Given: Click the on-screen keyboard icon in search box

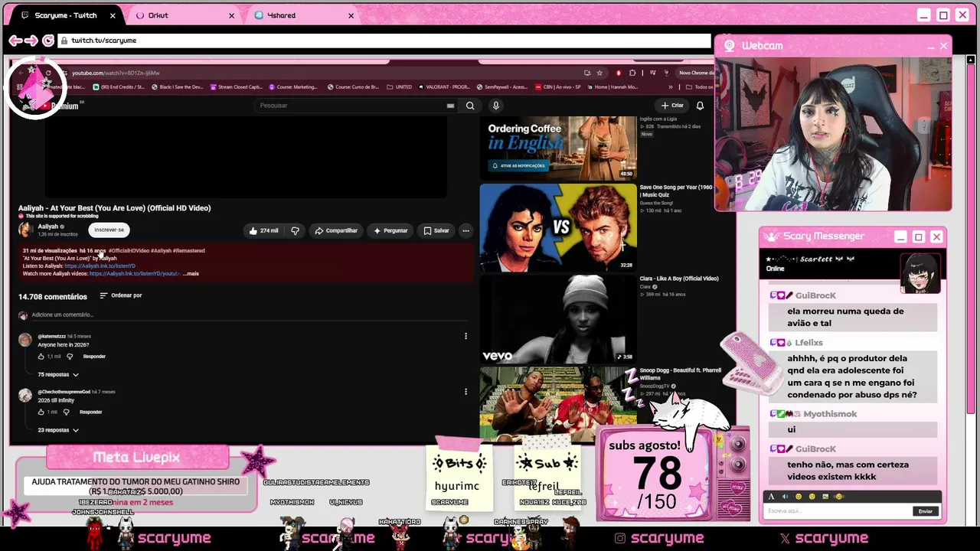Looking at the screenshot, I should (x=450, y=106).
